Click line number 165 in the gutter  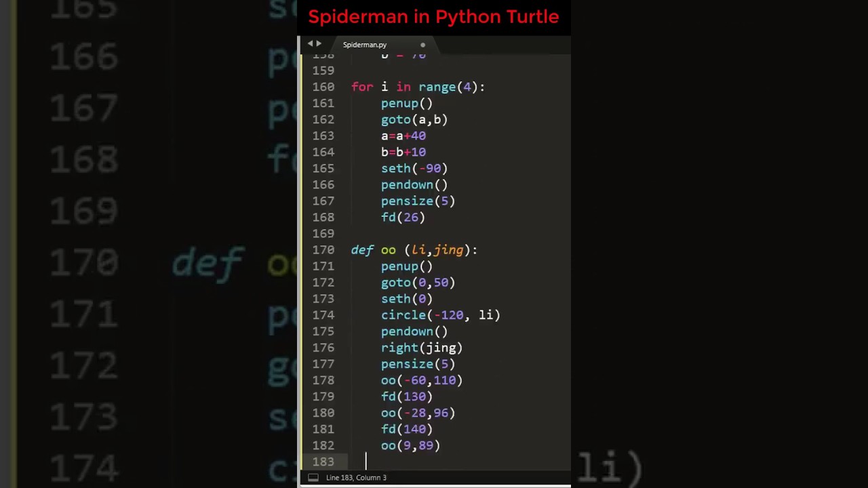323,168
